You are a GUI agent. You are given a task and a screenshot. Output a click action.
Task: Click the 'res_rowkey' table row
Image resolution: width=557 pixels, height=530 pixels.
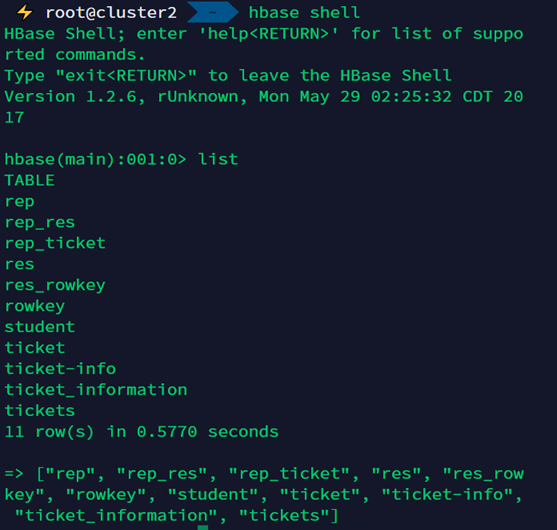(55, 286)
